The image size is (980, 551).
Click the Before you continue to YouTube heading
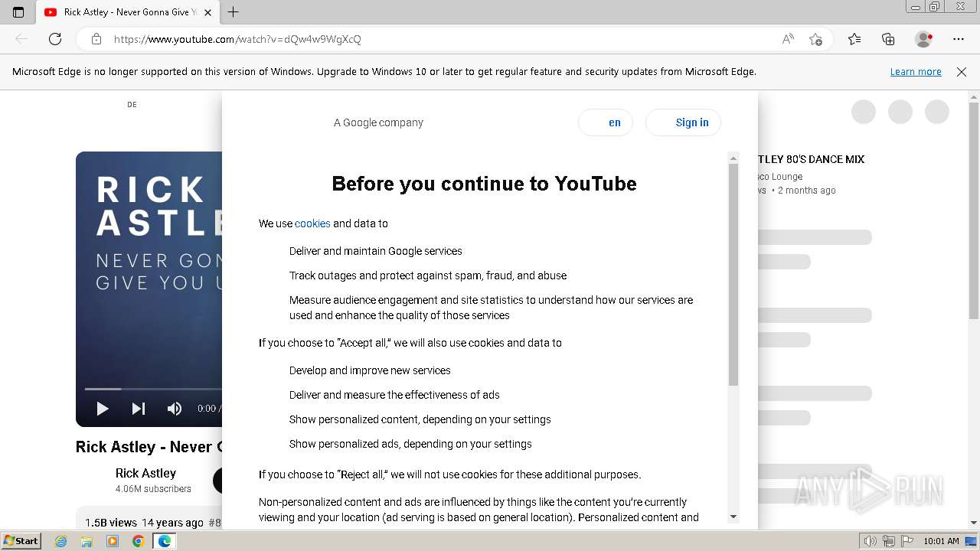click(x=484, y=184)
